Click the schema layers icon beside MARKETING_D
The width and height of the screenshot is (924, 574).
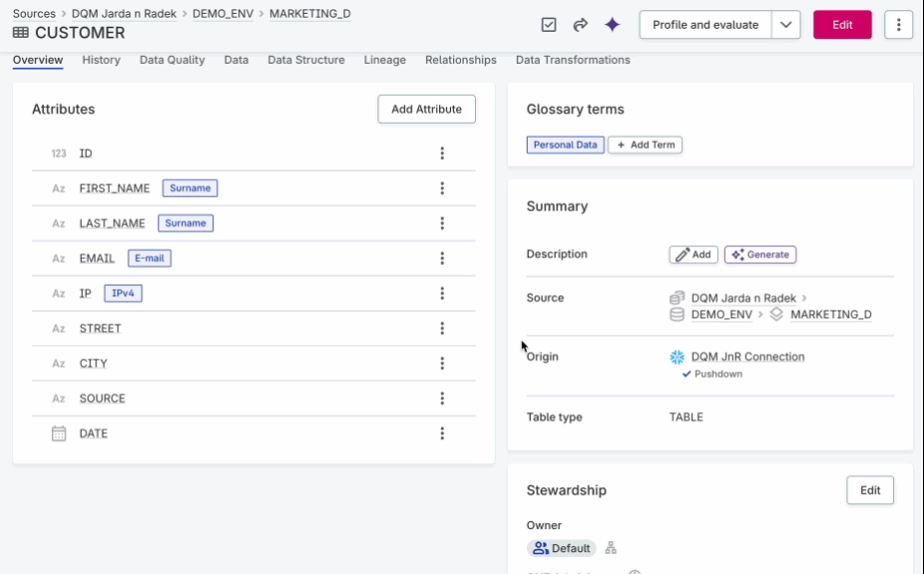pyautogui.click(x=777, y=315)
